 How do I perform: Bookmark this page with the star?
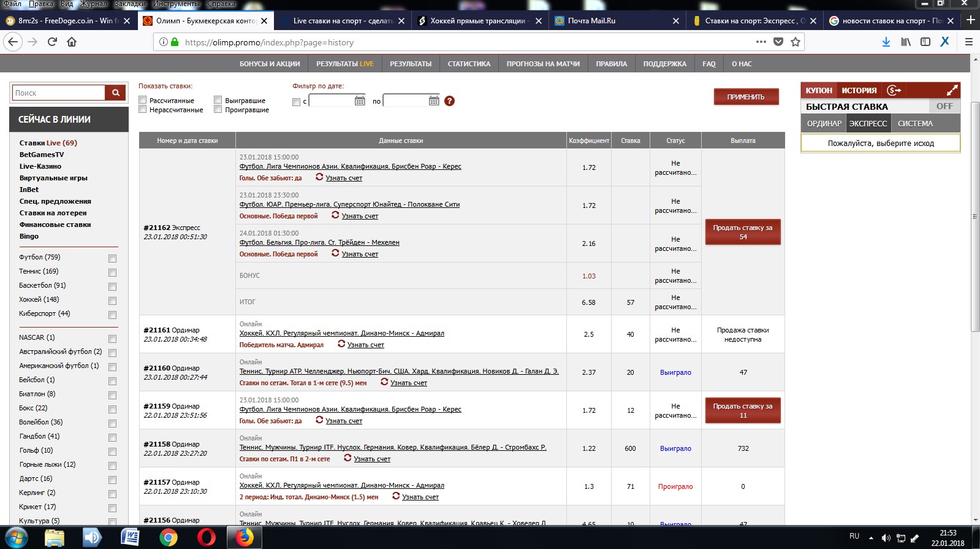click(x=796, y=42)
